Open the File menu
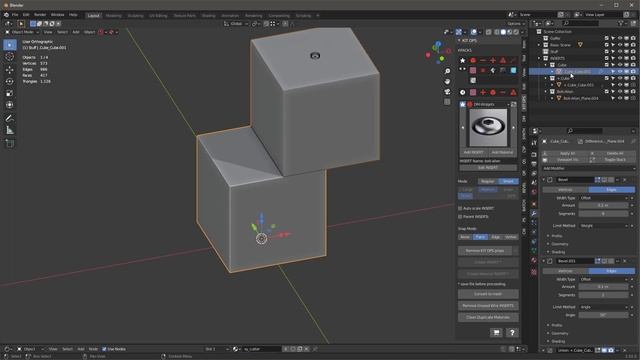Viewport: 640px width, 360px height. (x=15, y=15)
